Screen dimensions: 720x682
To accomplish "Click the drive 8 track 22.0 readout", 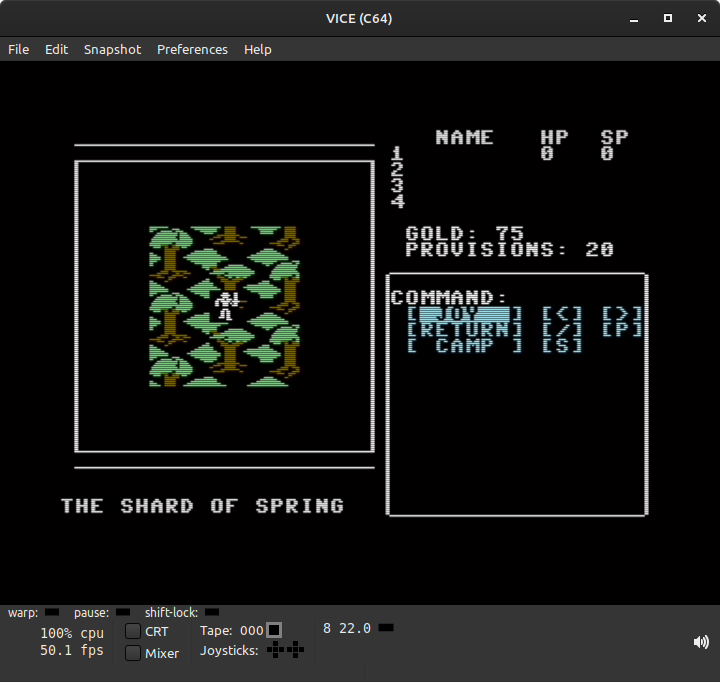I will [347, 628].
